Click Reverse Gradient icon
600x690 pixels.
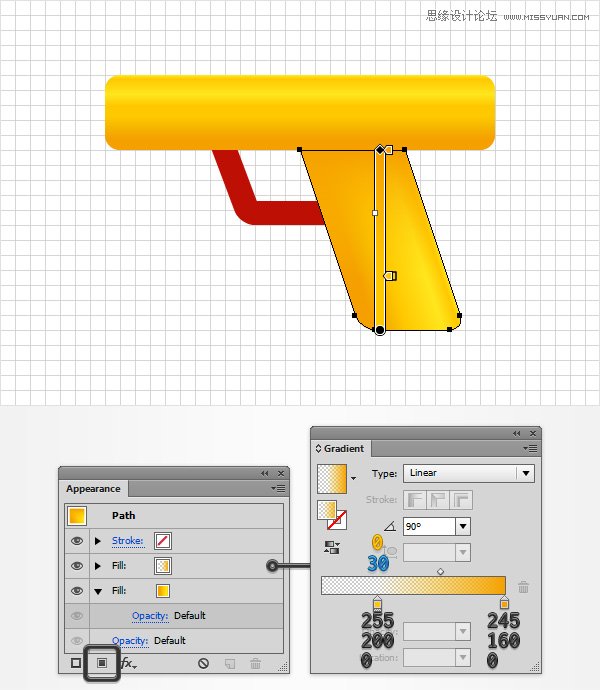[331, 547]
